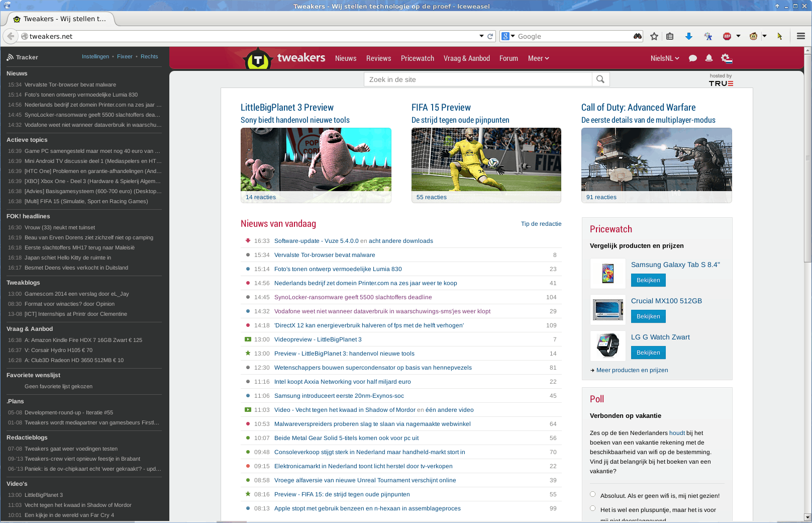Open 'Intel koopt Axxia Networking' news article
The height and width of the screenshot is (523, 812).
pyautogui.click(x=343, y=382)
